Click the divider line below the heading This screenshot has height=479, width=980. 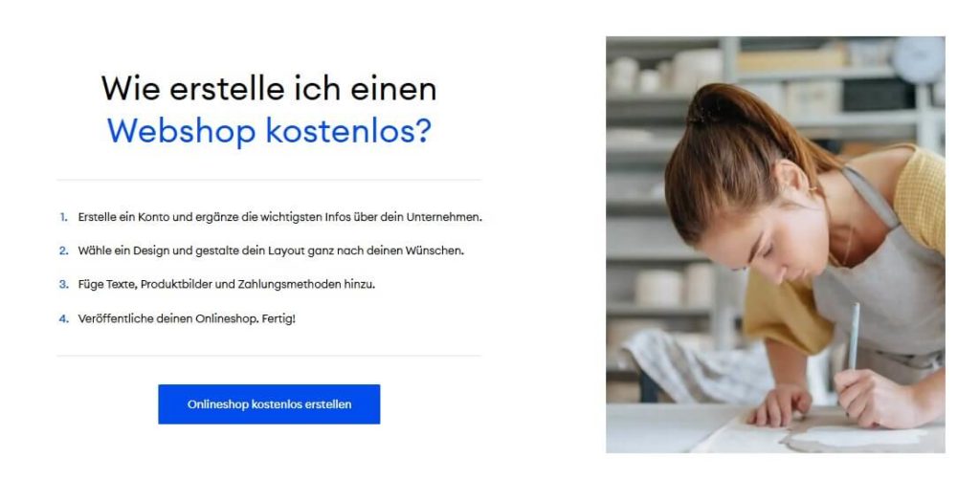(x=269, y=180)
